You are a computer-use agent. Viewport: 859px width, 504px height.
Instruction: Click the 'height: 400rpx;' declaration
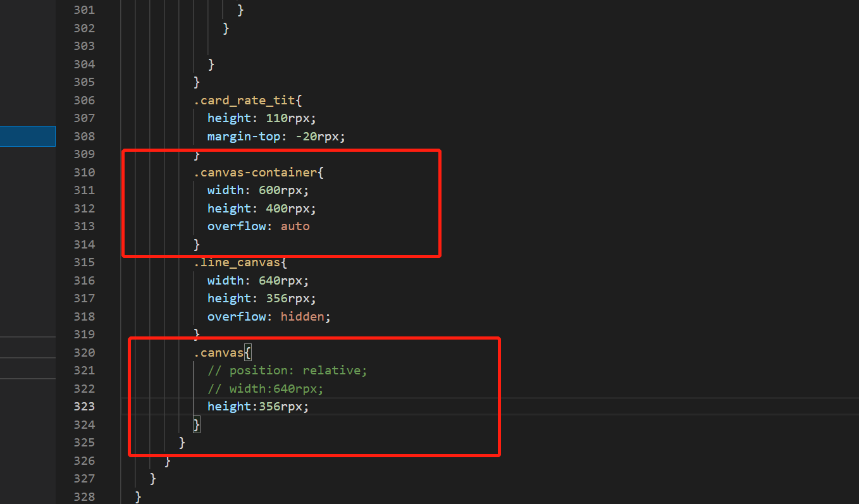pyautogui.click(x=261, y=208)
